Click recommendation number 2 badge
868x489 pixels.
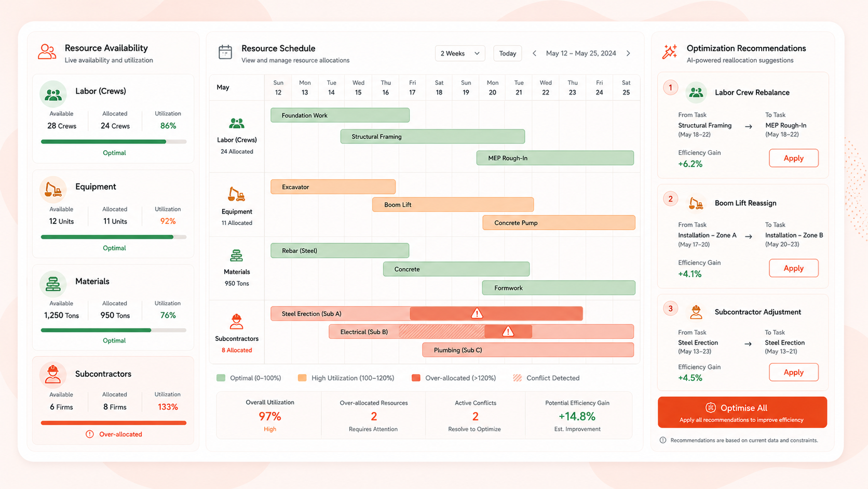point(670,199)
